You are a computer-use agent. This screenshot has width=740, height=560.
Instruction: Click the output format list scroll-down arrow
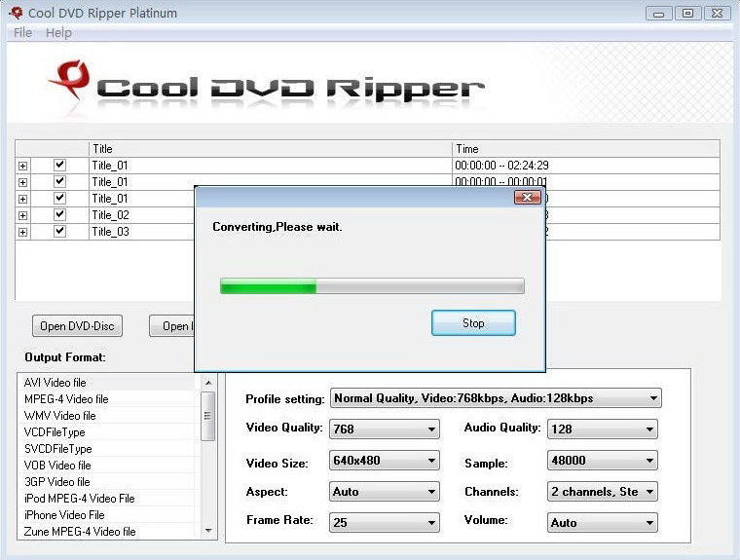point(208,531)
